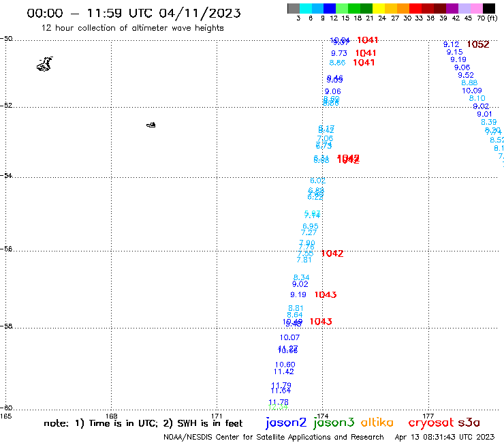Select the '6.95' wave height value
Screen dimensions: 504x443
point(310,226)
